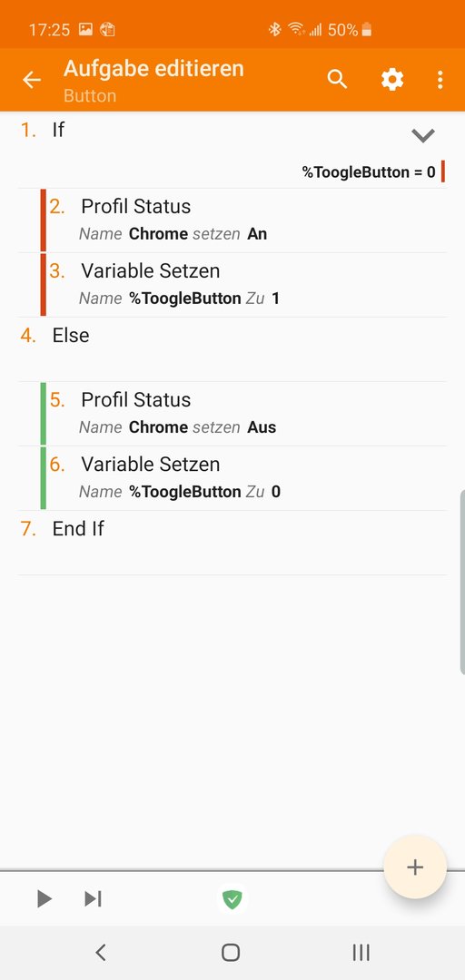Collapse the If block chevron
Screen dimensions: 465x980
(423, 135)
